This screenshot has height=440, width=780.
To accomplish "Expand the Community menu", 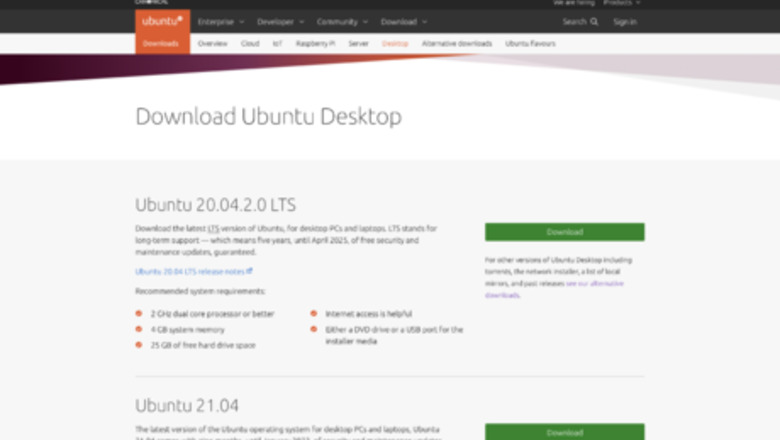I will point(342,22).
